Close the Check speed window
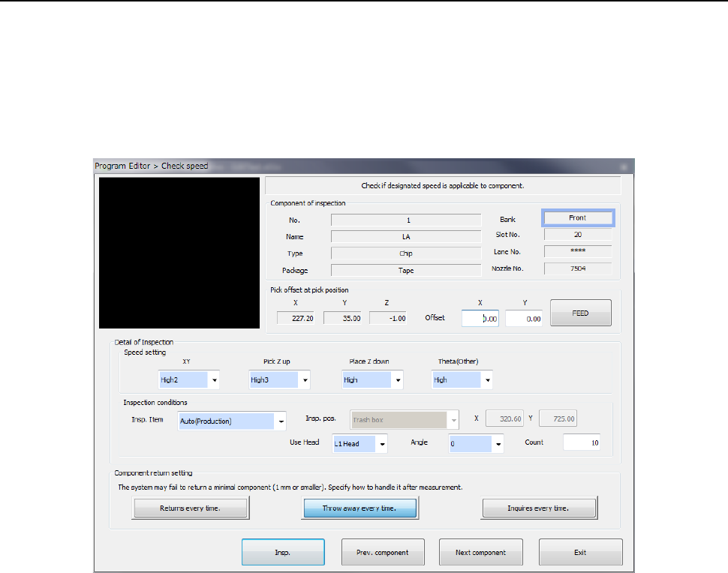This screenshot has height=573, width=728. [x=624, y=166]
